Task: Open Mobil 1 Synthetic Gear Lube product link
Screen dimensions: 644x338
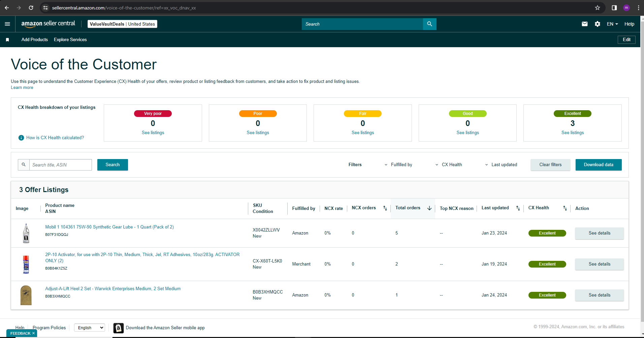Action: click(109, 227)
